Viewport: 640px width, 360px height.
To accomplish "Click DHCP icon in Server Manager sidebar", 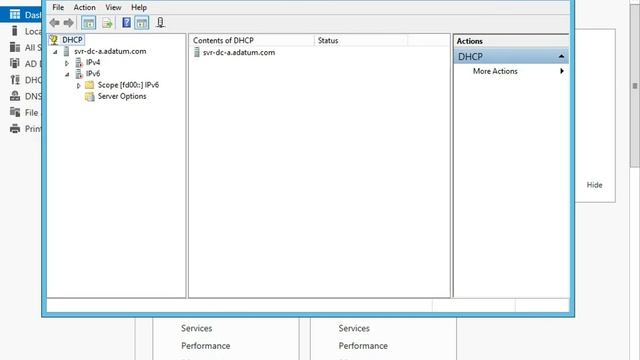I will pos(15,80).
